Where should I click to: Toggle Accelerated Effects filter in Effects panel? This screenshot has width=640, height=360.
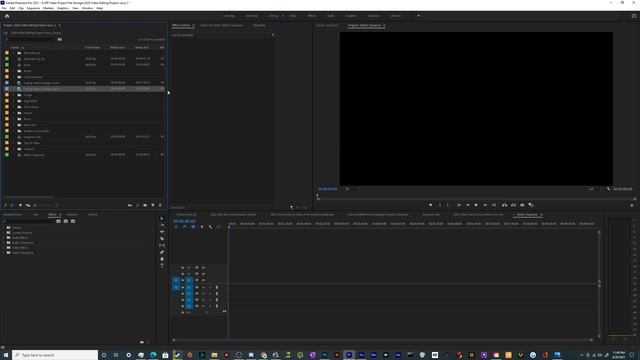[58, 221]
